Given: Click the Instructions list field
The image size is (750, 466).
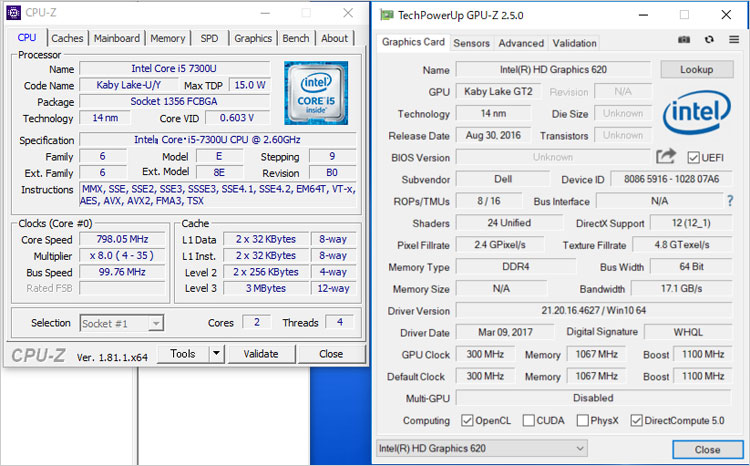Looking at the screenshot, I should (x=218, y=195).
